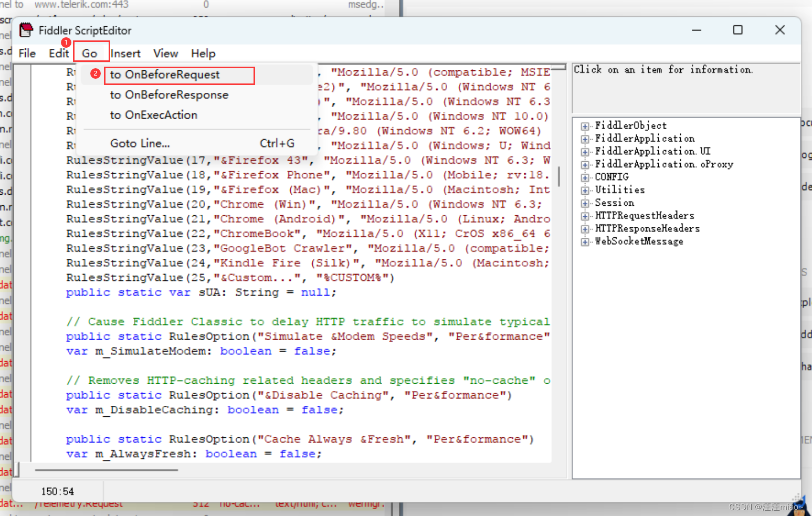Open the Edit menu
The image size is (812, 516).
coord(59,54)
